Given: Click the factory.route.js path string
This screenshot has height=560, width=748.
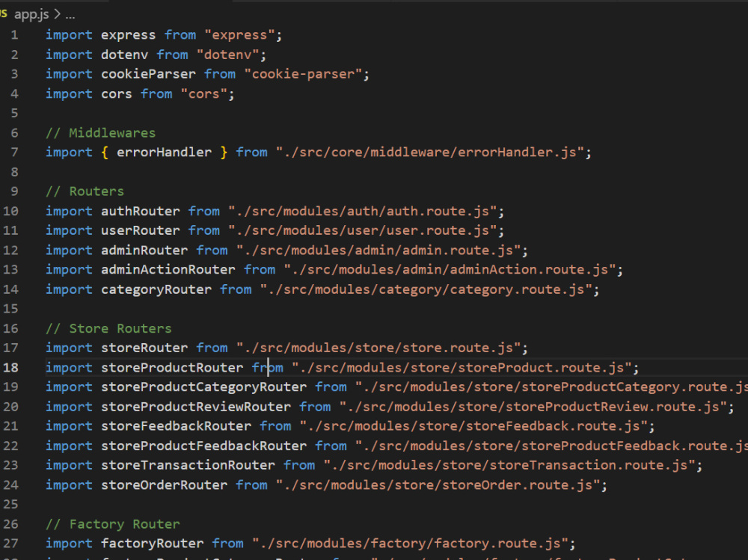Looking at the screenshot, I should click(x=410, y=544).
